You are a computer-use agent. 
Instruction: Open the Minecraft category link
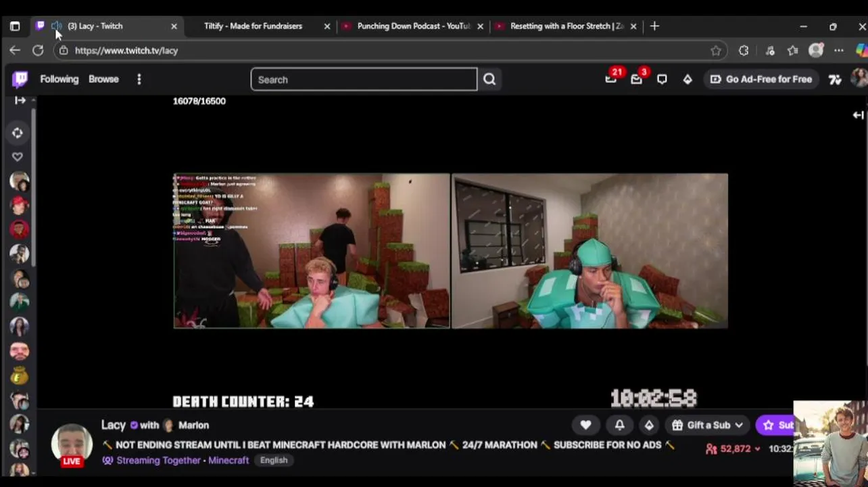228,460
